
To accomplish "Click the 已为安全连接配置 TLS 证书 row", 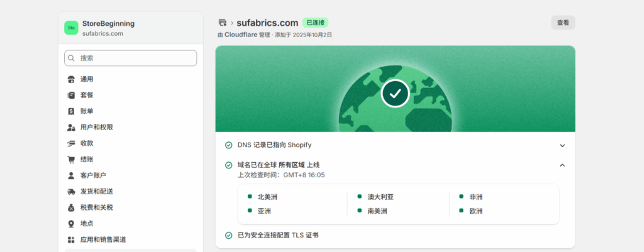I will click(277, 235).
